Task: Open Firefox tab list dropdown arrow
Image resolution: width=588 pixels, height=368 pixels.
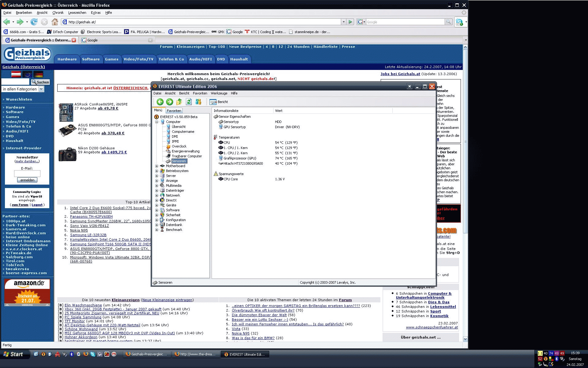Action: click(x=466, y=40)
